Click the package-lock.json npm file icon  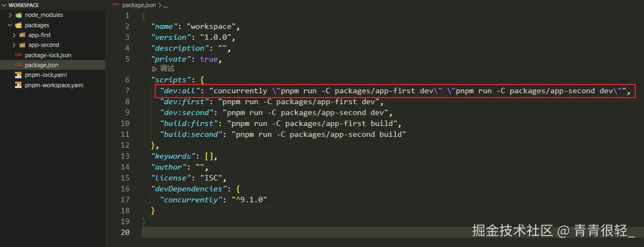coord(18,55)
